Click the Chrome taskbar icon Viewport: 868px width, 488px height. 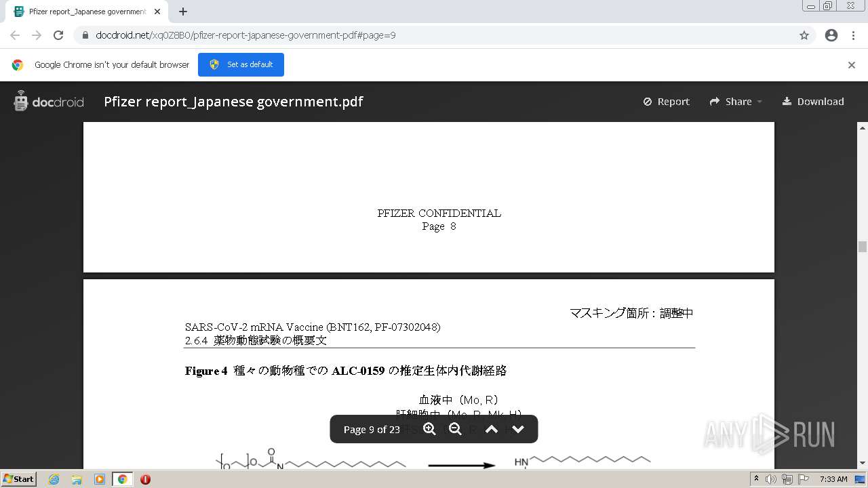point(122,479)
